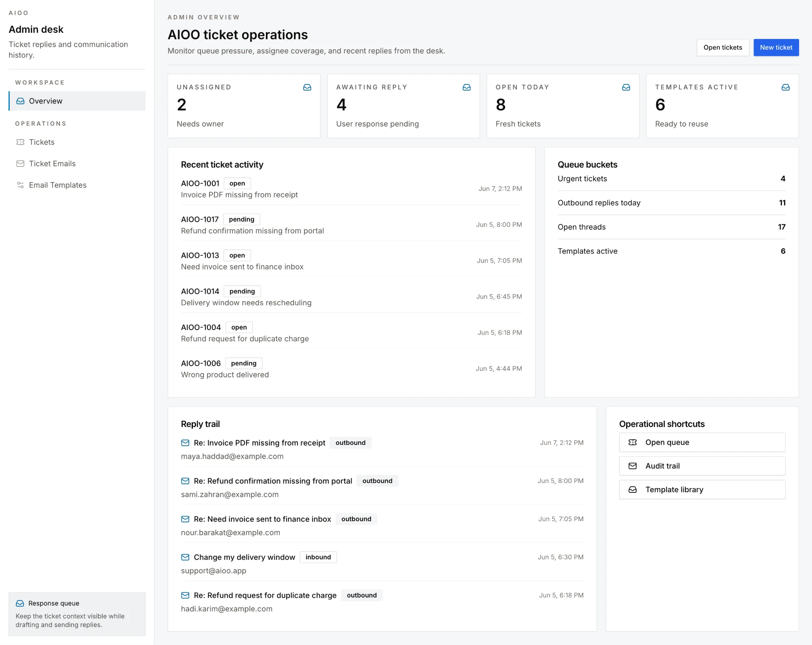Click the Delivery window needs rescheduling subject
This screenshot has height=645, width=812.
tap(246, 303)
